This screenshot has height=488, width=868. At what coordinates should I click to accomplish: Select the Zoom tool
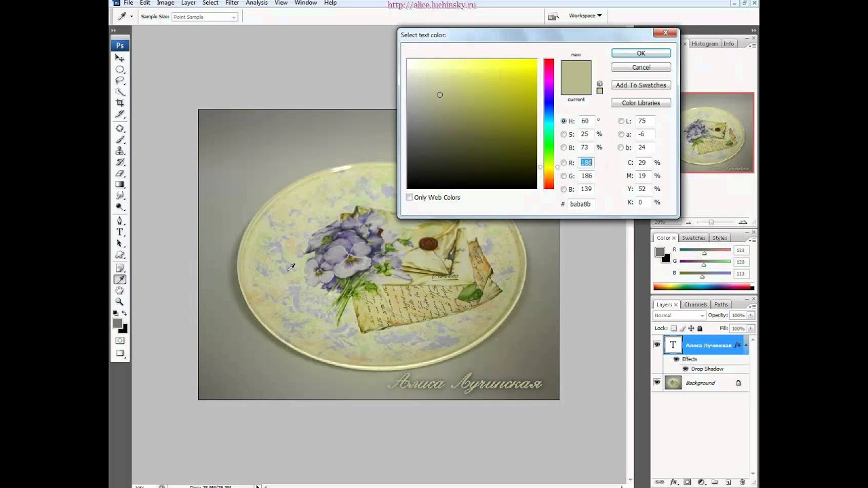120,302
